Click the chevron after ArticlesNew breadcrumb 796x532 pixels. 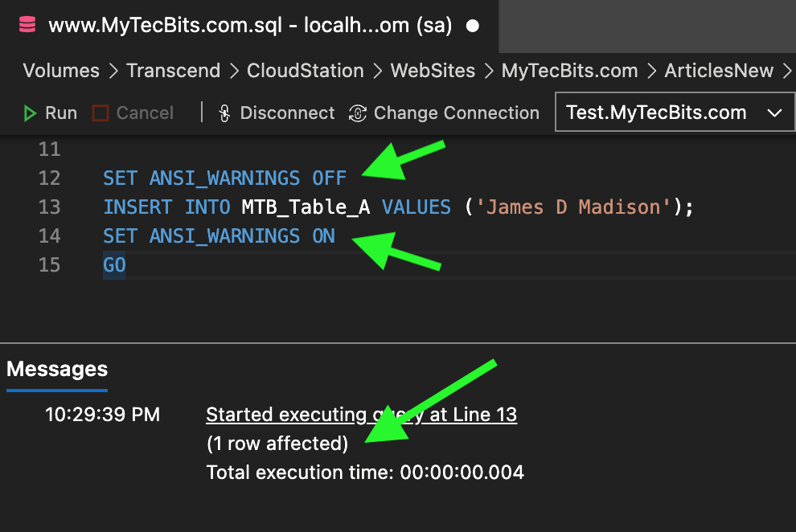(x=788, y=71)
